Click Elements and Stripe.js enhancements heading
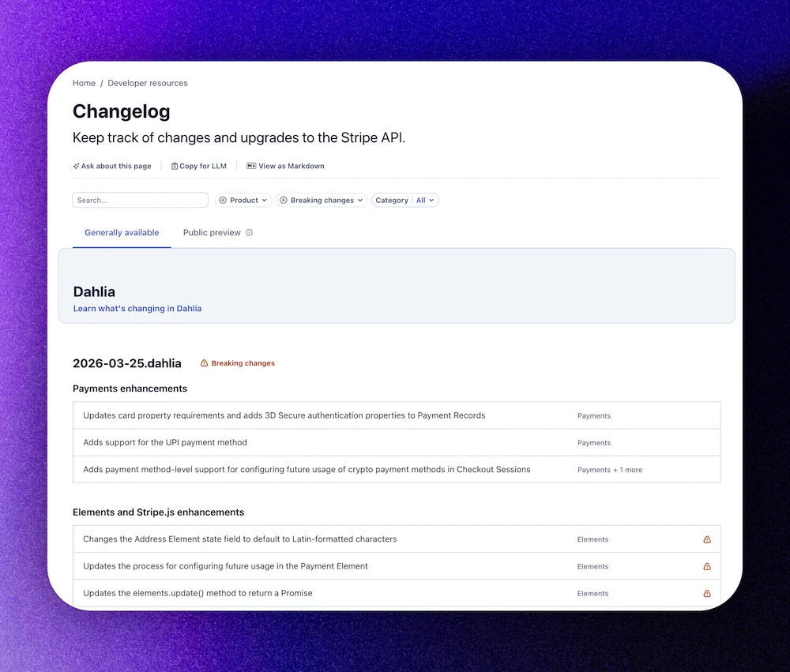 pos(158,512)
